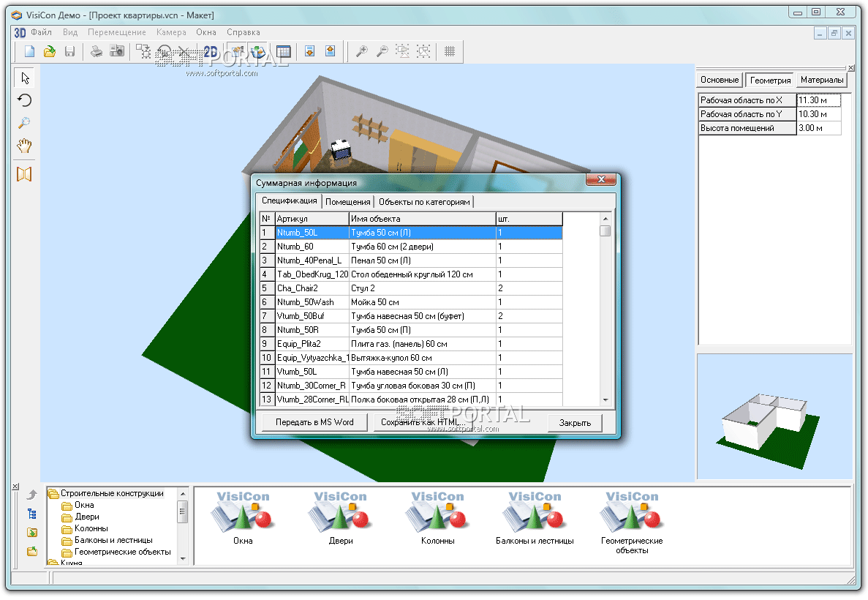
Task: Select the magnifier zoom tool in left sidebar
Action: click(x=24, y=123)
